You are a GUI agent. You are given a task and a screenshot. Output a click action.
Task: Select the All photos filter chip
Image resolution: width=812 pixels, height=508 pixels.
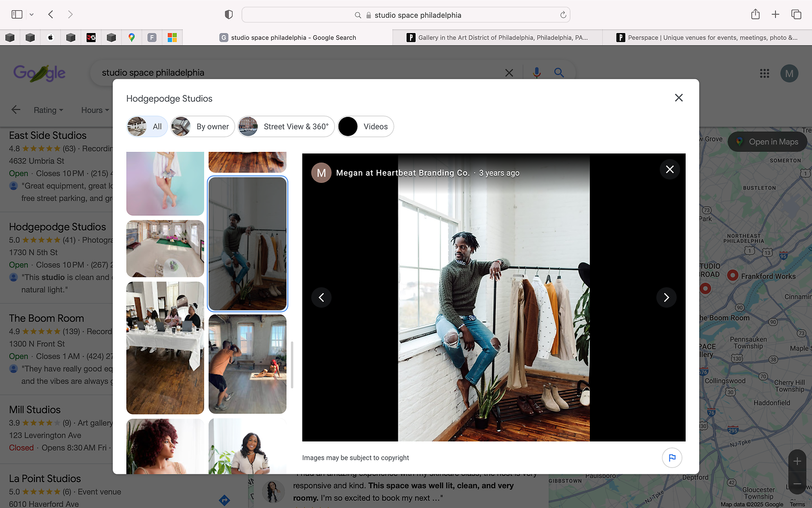pyautogui.click(x=147, y=126)
